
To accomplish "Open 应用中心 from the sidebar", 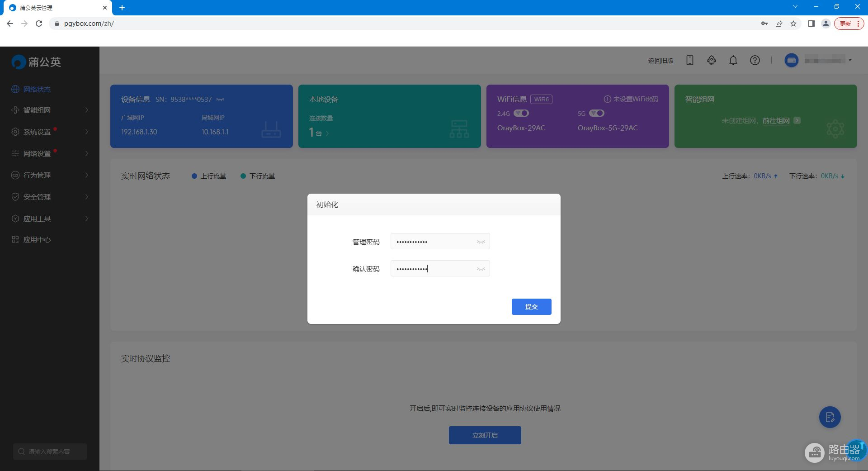I will click(37, 239).
